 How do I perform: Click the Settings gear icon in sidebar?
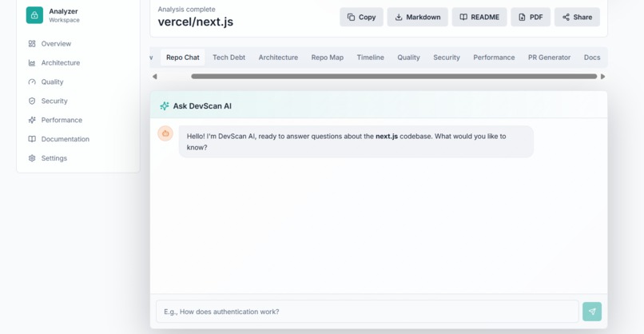click(x=32, y=158)
